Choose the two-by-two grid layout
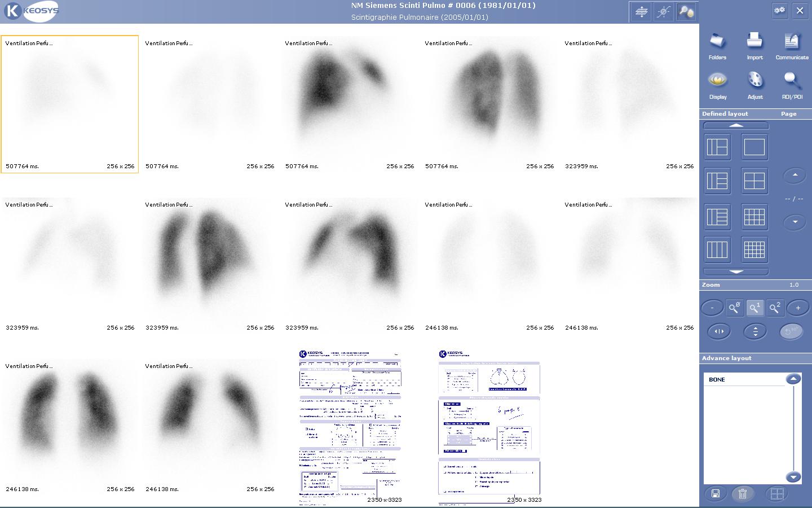 click(754, 181)
